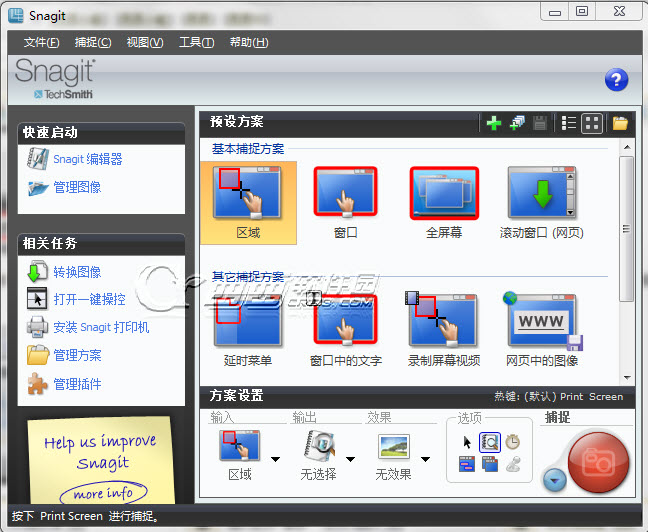Open capture mode dropdown beside red button

pos(555,481)
